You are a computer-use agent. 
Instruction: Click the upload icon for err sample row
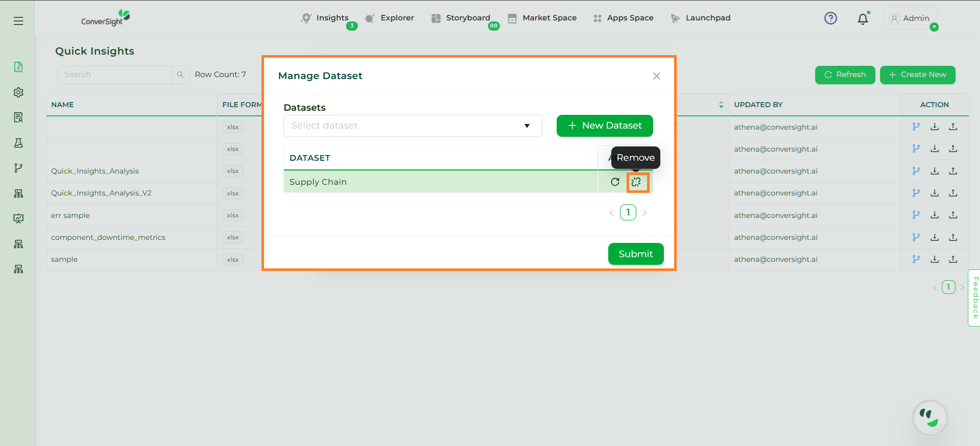[953, 215]
